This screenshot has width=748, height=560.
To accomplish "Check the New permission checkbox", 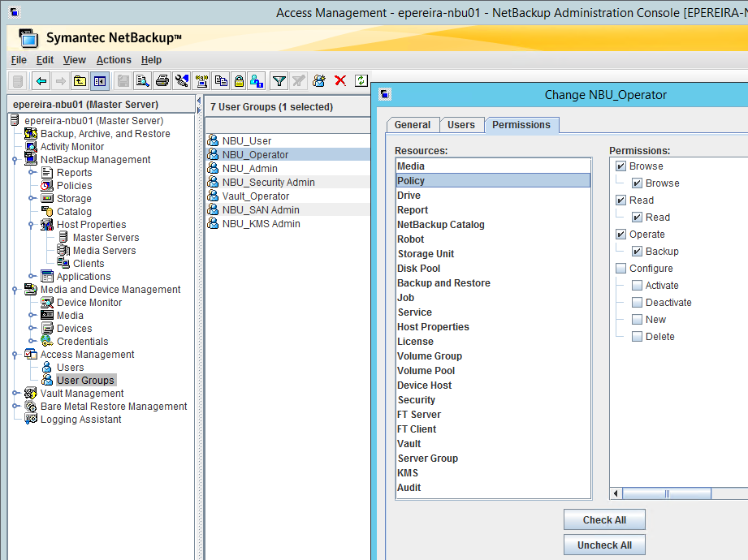I will pos(637,319).
